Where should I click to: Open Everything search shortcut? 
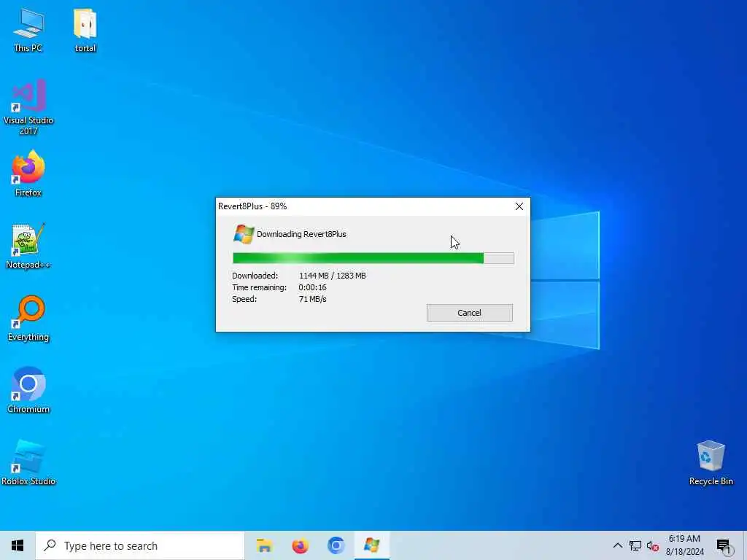point(28,318)
